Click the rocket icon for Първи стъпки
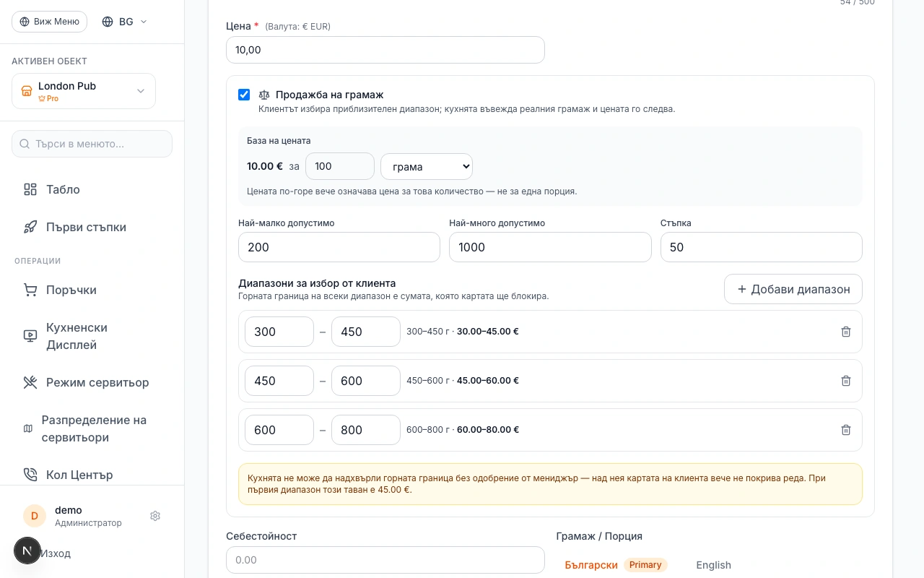This screenshot has height=578, width=924. tap(30, 227)
